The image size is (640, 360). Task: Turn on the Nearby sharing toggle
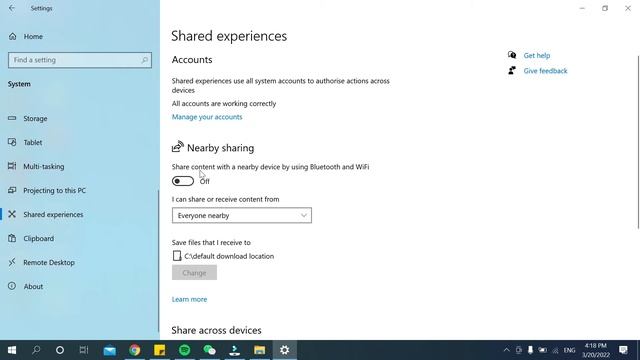[183, 181]
